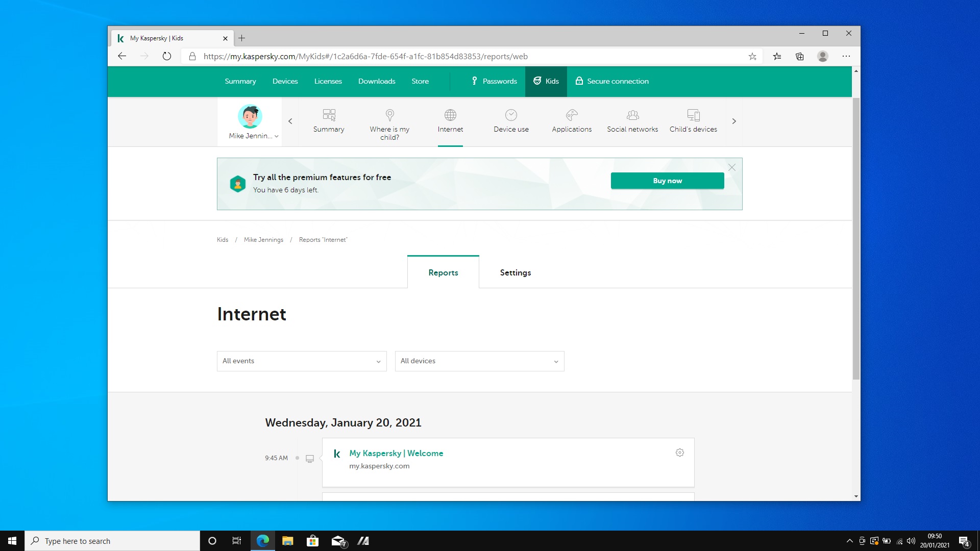
Task: Open browser Collections icon
Action: (x=800, y=56)
